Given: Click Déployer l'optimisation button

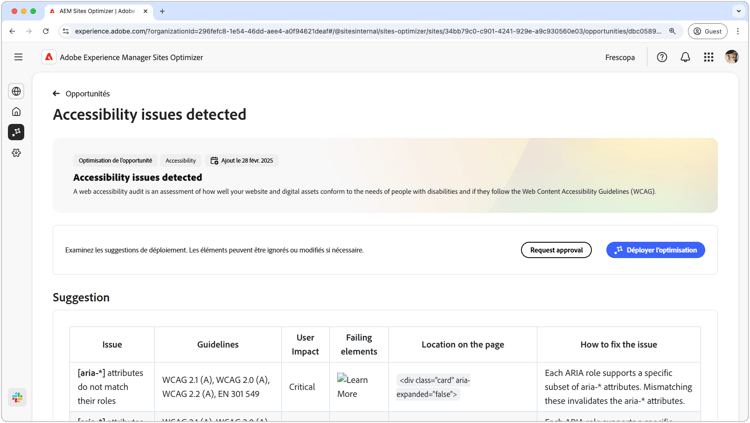Looking at the screenshot, I should coord(655,250).
